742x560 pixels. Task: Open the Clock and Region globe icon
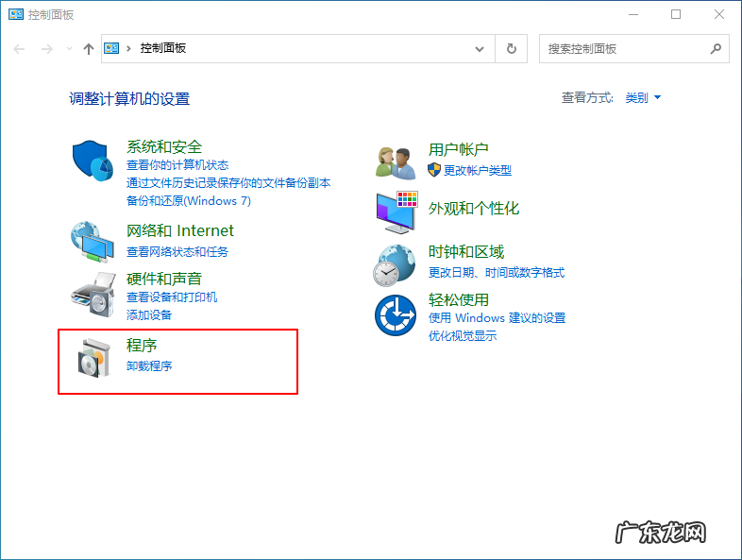pos(395,265)
